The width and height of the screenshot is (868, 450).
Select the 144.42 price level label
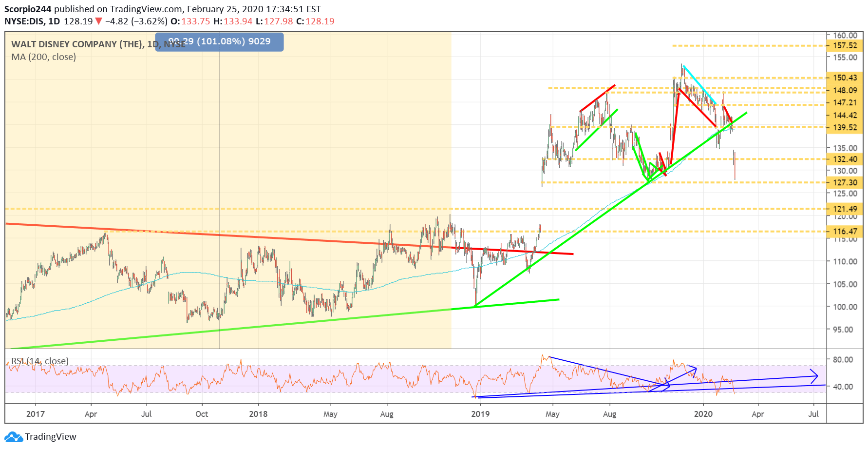[x=845, y=115]
